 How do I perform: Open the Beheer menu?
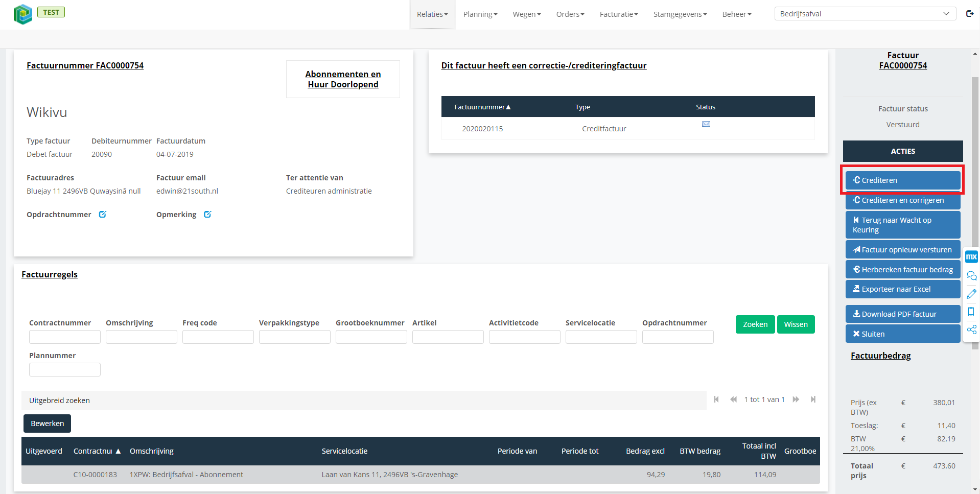click(737, 14)
